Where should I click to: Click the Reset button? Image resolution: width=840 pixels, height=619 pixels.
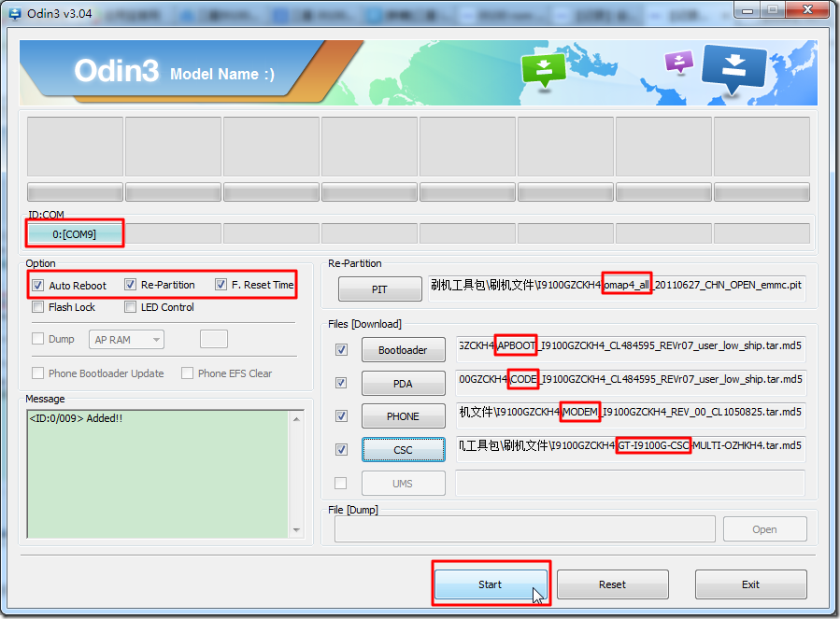coord(613,584)
